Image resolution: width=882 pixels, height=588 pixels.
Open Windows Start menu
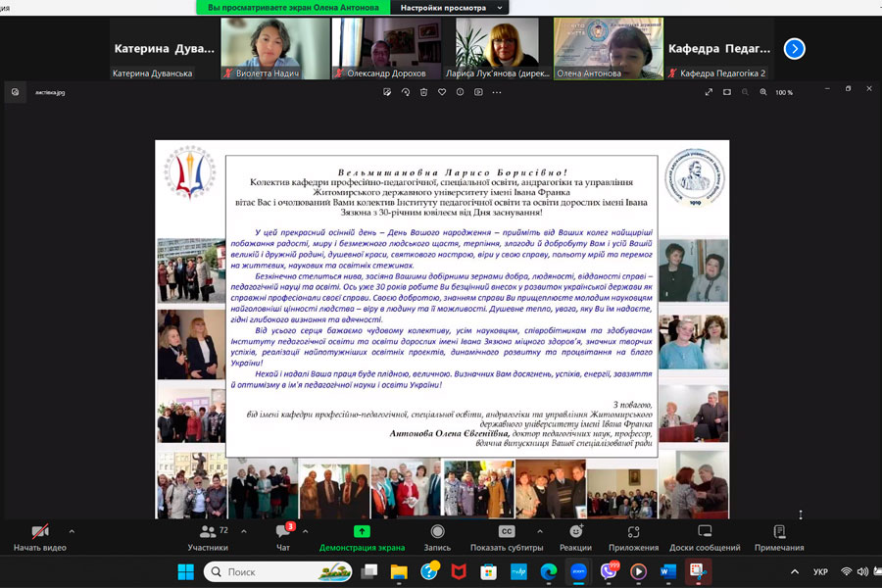[x=185, y=571]
